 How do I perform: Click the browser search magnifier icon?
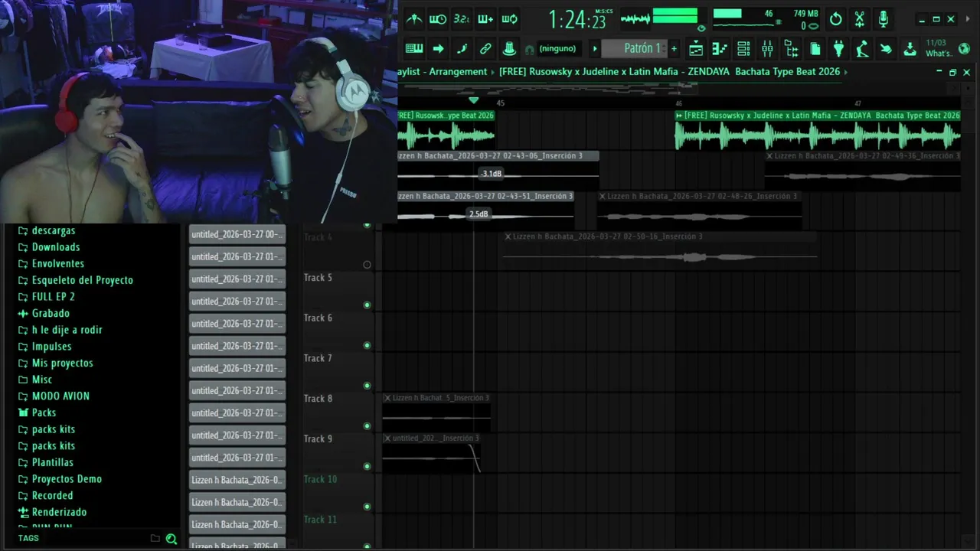pyautogui.click(x=171, y=539)
